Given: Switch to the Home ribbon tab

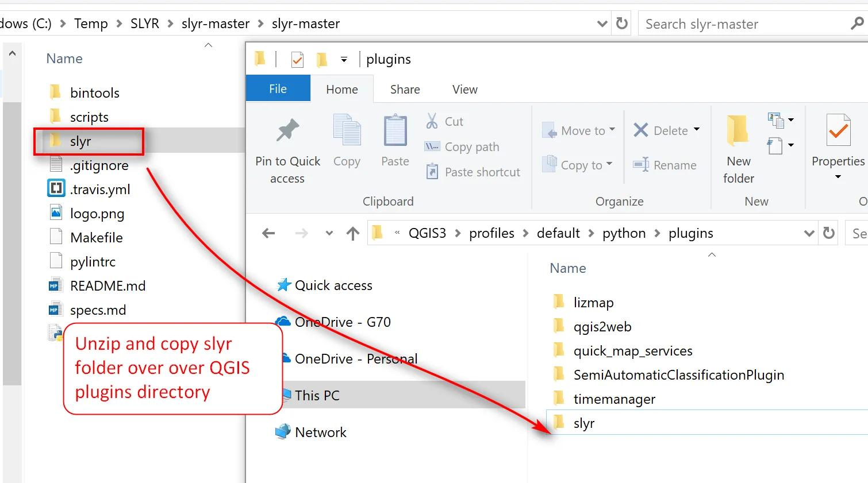Looking at the screenshot, I should 342,90.
